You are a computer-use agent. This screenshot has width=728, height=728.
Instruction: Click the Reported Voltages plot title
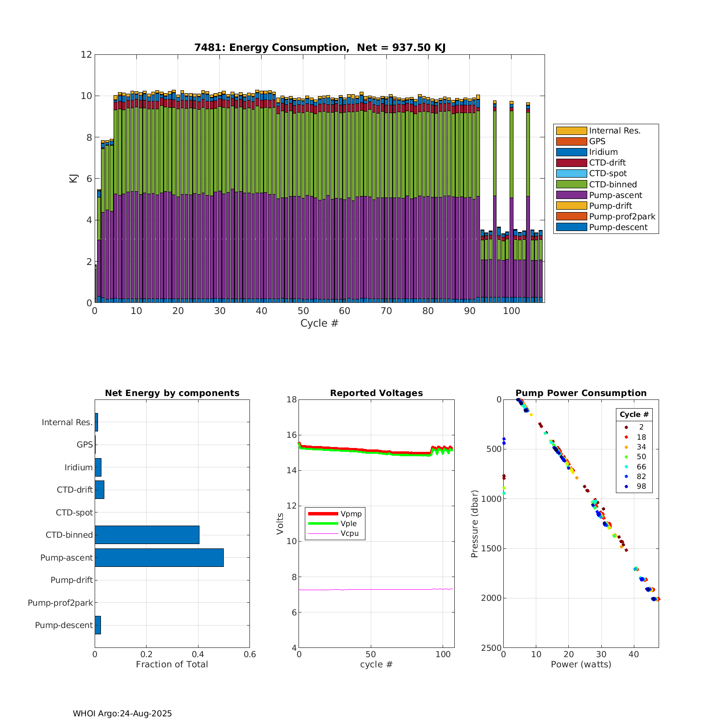[376, 393]
